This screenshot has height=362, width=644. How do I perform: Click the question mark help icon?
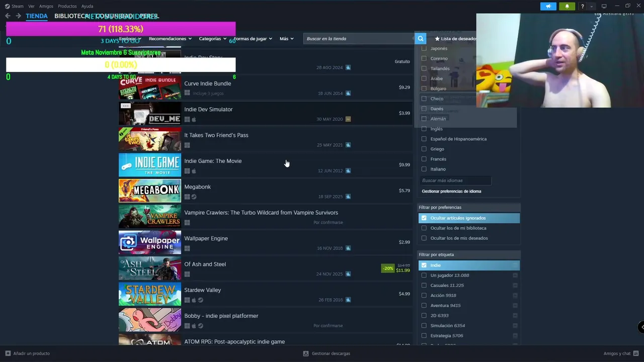tap(583, 6)
